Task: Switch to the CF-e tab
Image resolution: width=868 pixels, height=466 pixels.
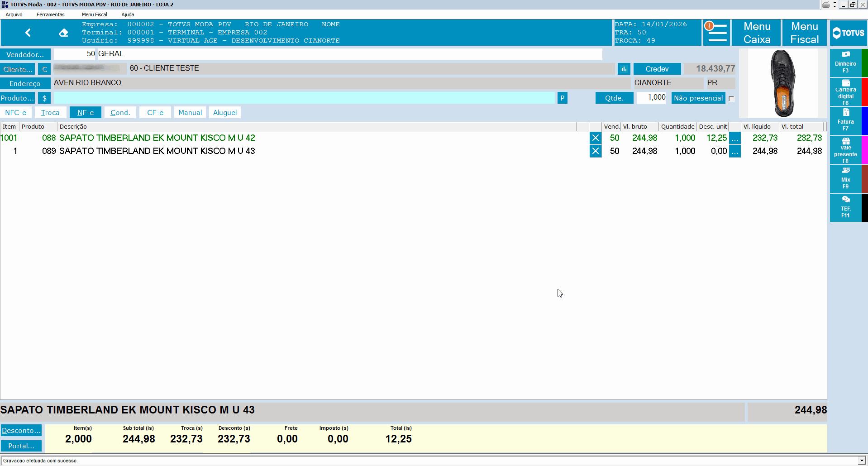Action: point(155,113)
